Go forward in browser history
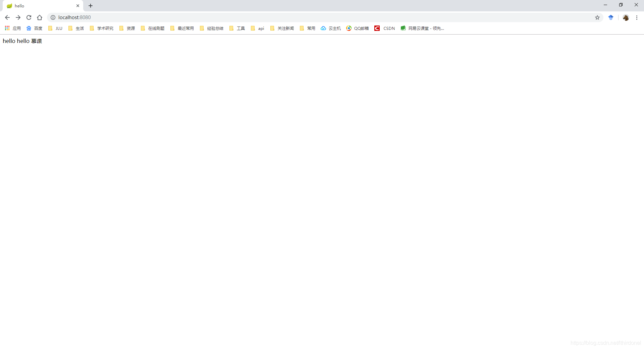The height and width of the screenshot is (349, 644). click(18, 17)
